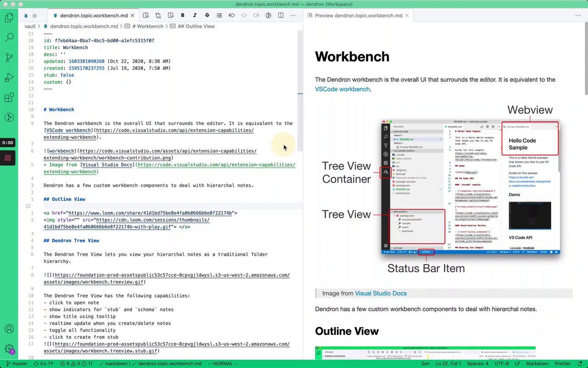This screenshot has height=368, width=588.
Task: Open the Spaces: 4 indentation picker
Action: coord(478,363)
